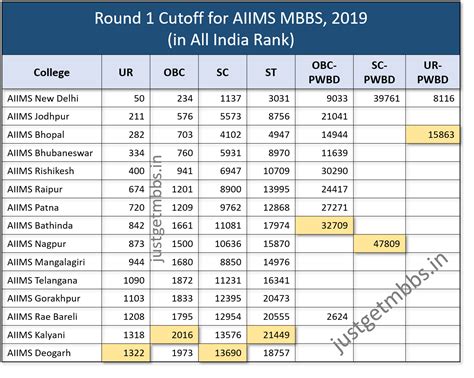Click the UR-PWBD column header
The image size is (474, 378).
[x=433, y=72]
